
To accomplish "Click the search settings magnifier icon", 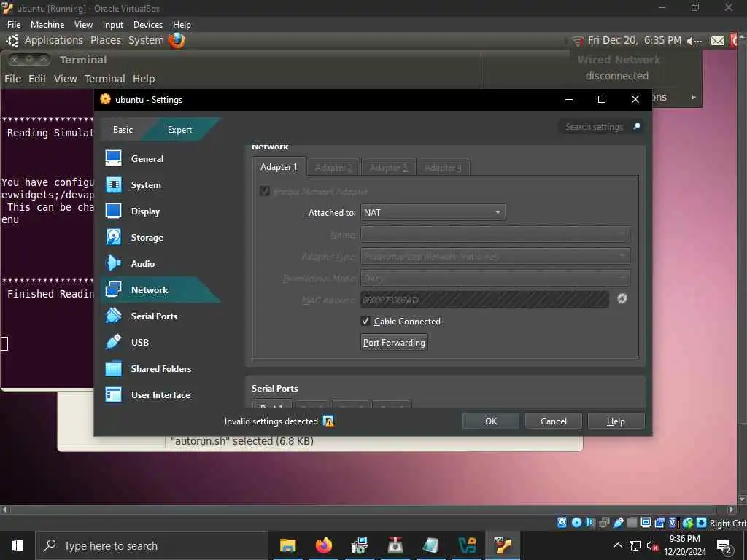I will coord(636,126).
